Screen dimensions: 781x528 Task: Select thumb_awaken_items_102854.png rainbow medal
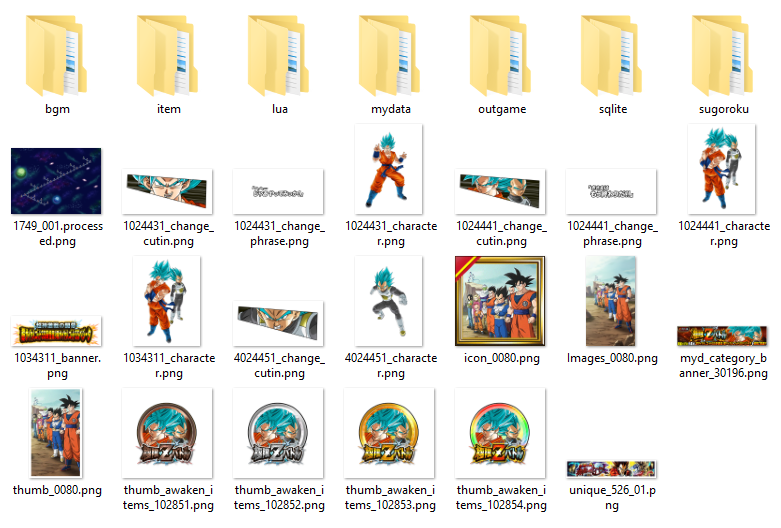coord(500,433)
